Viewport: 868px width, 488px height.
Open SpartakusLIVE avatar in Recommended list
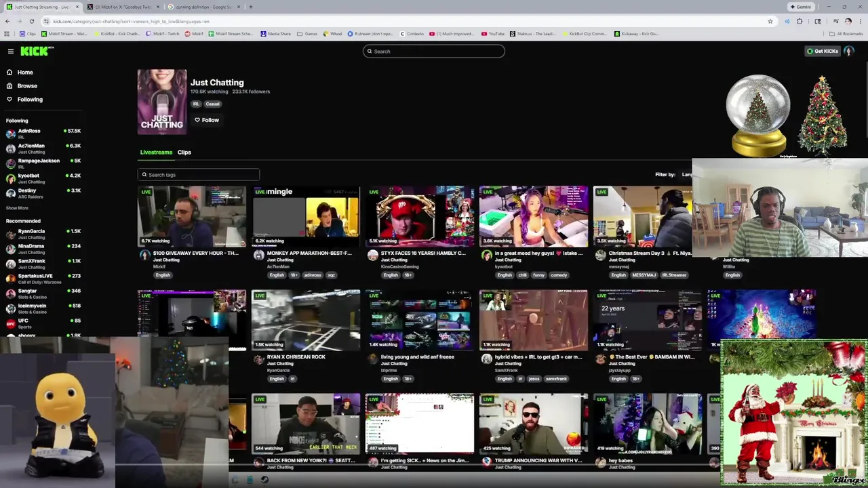(11, 279)
